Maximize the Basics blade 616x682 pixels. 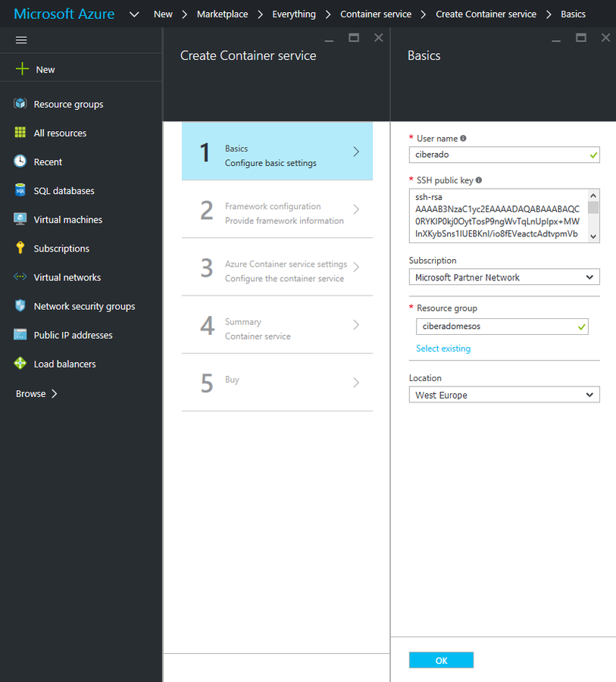point(581,38)
